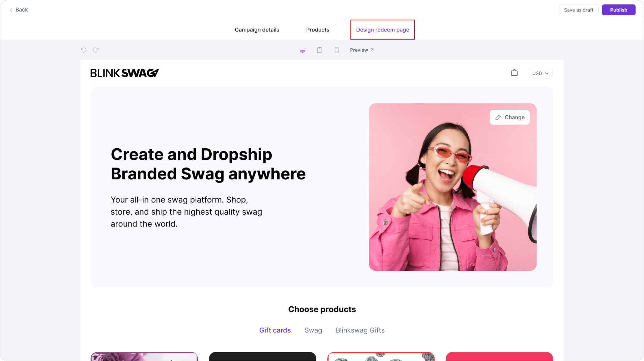Select the tablet preview icon
The height and width of the screenshot is (361, 644).
pos(319,50)
